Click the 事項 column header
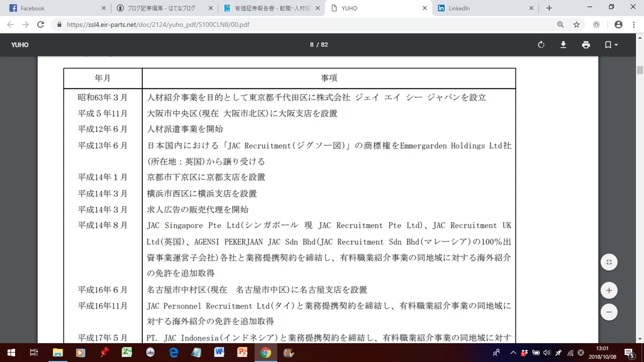Screen dimensions: 644x362 [x=329, y=78]
